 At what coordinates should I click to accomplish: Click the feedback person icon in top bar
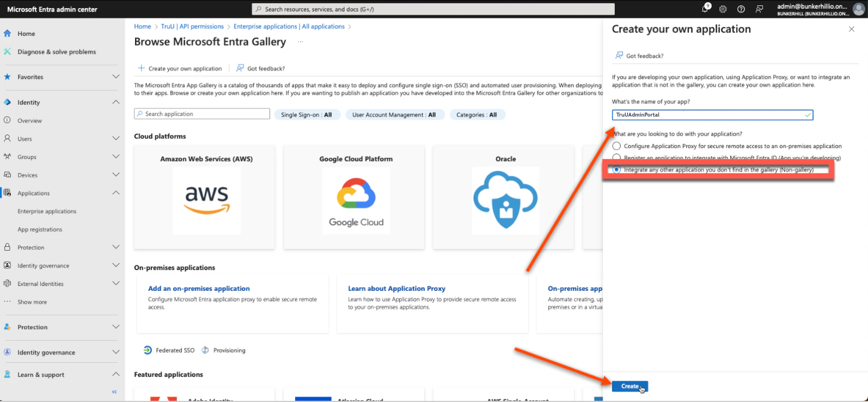coord(759,9)
